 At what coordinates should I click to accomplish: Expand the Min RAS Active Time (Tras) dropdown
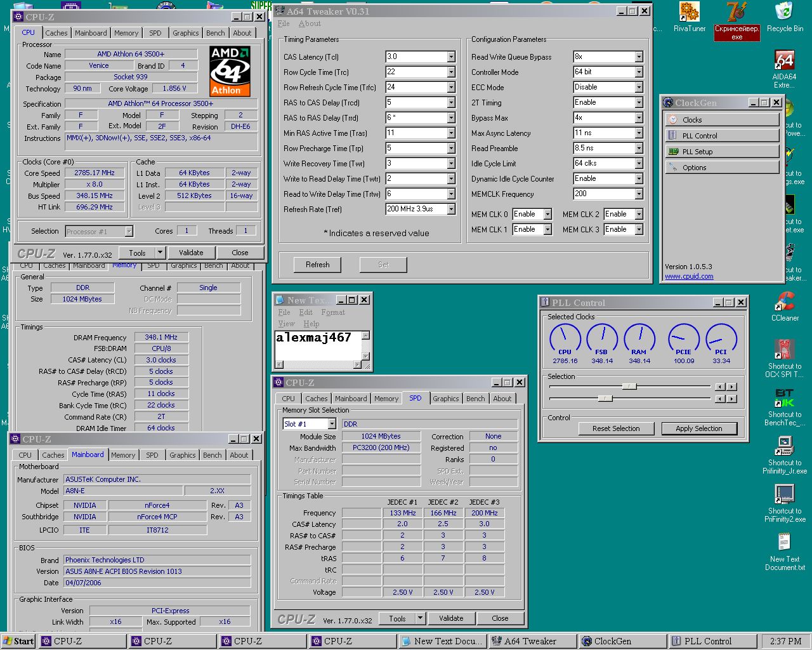[x=451, y=133]
